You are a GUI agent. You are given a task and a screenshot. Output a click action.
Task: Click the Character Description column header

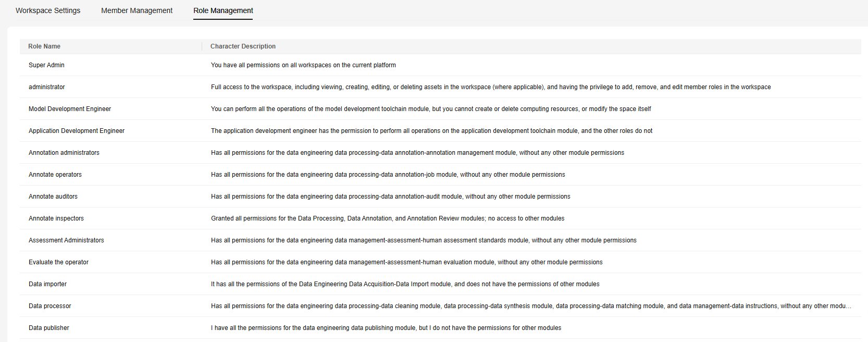coord(243,46)
